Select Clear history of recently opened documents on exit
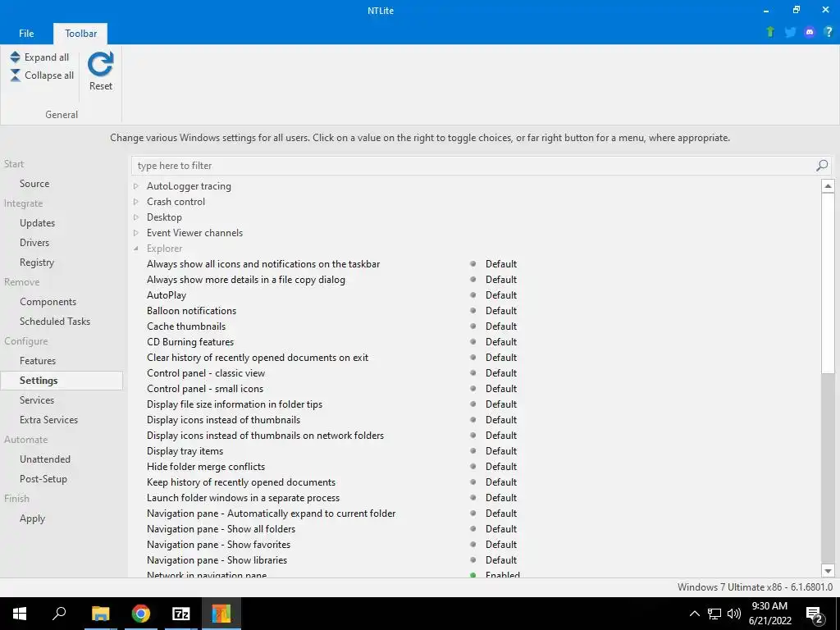This screenshot has height=630, width=840. coord(258,358)
